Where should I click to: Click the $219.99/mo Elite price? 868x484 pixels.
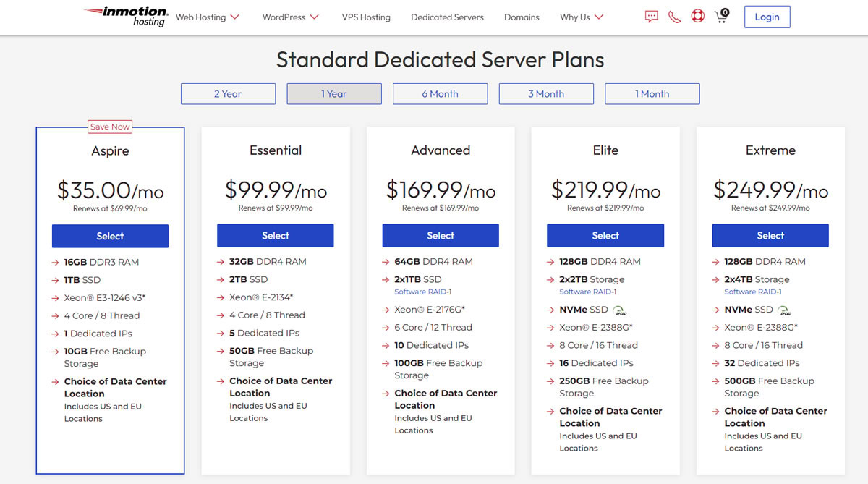pyautogui.click(x=605, y=190)
